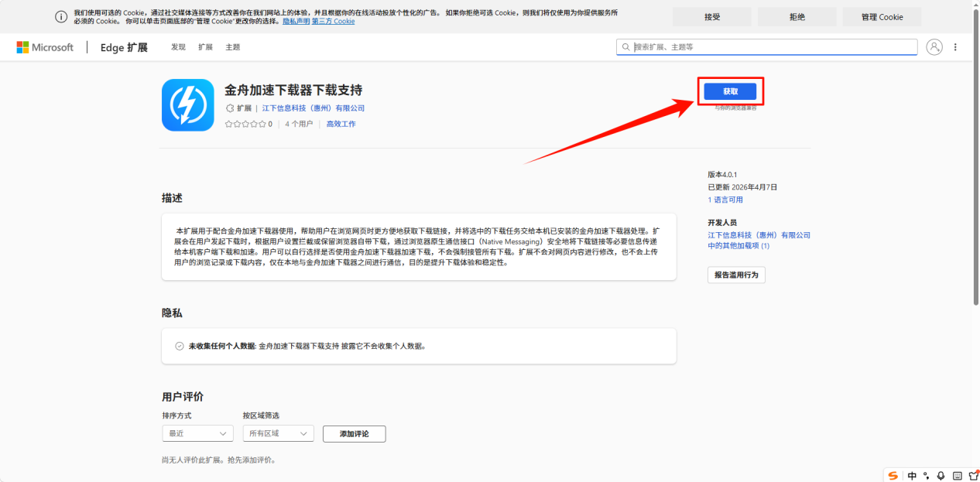Open the 高效工作 category link

tap(341, 124)
